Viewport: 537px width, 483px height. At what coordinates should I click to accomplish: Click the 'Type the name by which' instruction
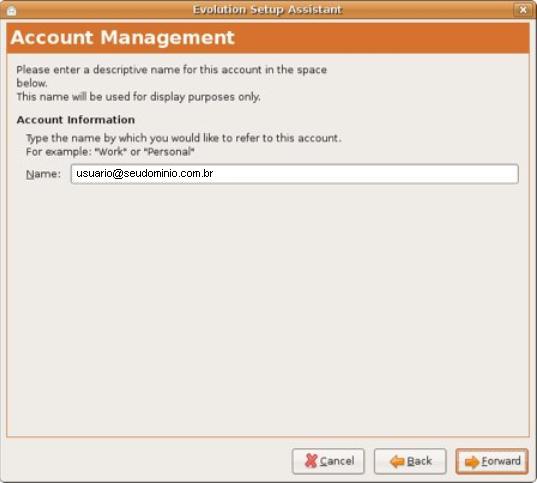184,138
